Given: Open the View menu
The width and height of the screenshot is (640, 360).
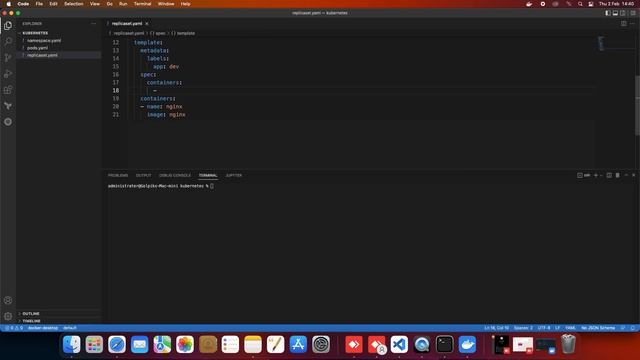Looking at the screenshot, I should (x=95, y=4).
